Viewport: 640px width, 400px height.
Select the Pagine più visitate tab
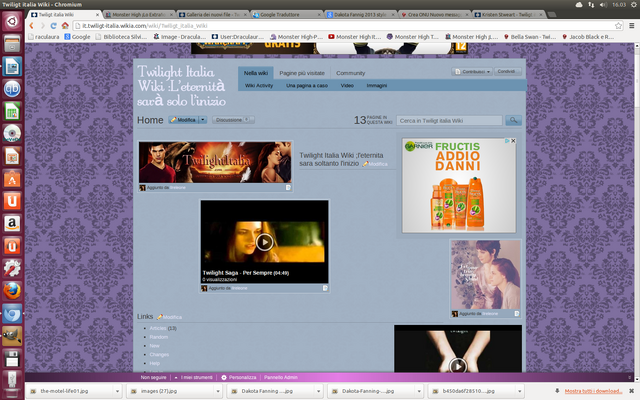[x=302, y=73]
